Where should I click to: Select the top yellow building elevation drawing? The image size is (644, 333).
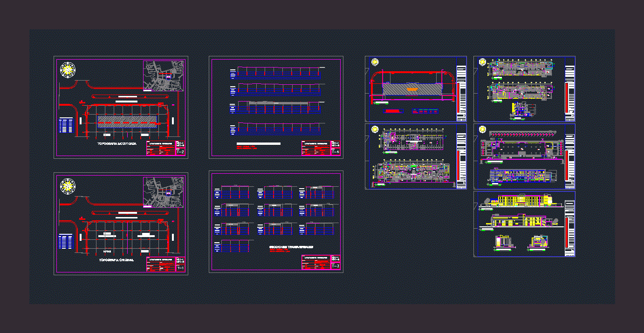(520, 200)
